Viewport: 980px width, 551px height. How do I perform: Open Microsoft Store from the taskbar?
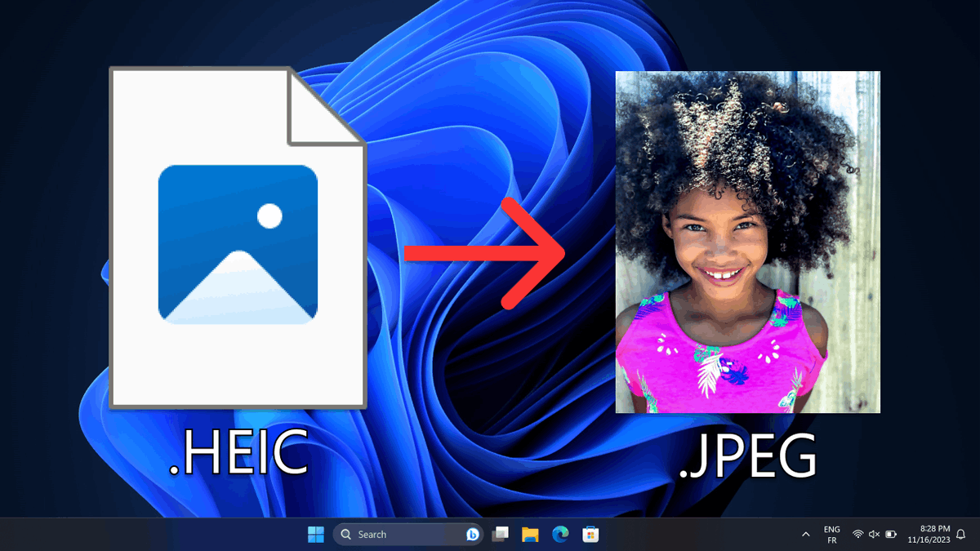[x=590, y=535]
